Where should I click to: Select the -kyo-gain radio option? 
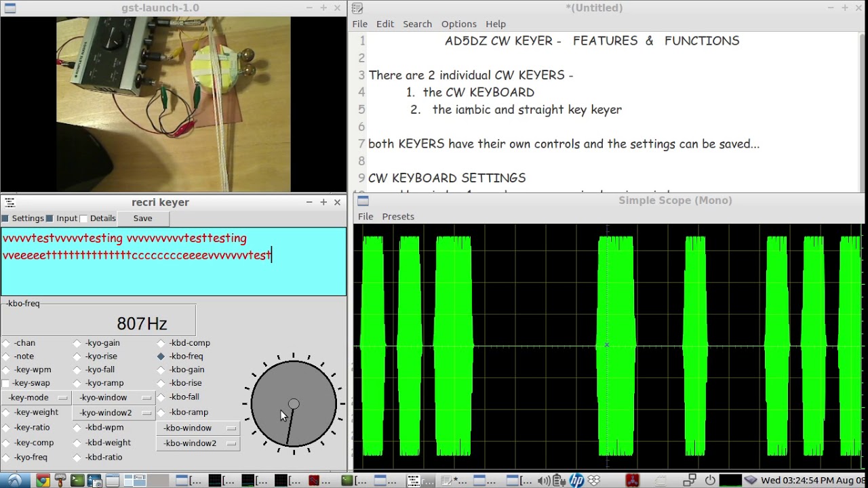tap(77, 343)
